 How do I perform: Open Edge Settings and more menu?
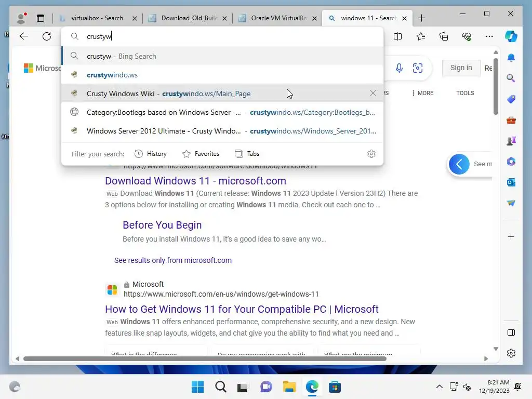(x=489, y=36)
